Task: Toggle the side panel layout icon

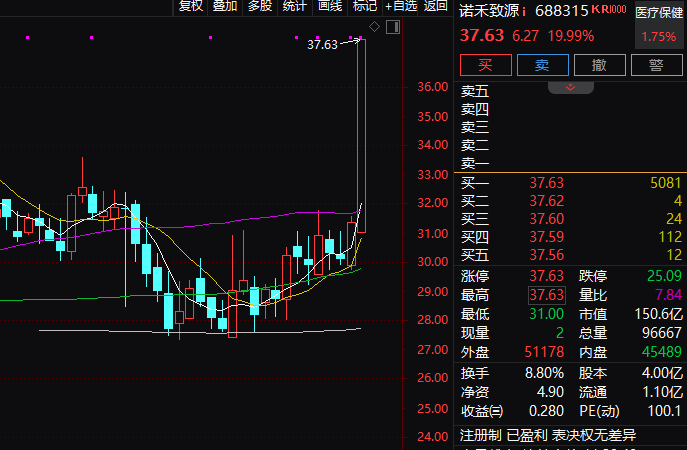Action: point(393,27)
